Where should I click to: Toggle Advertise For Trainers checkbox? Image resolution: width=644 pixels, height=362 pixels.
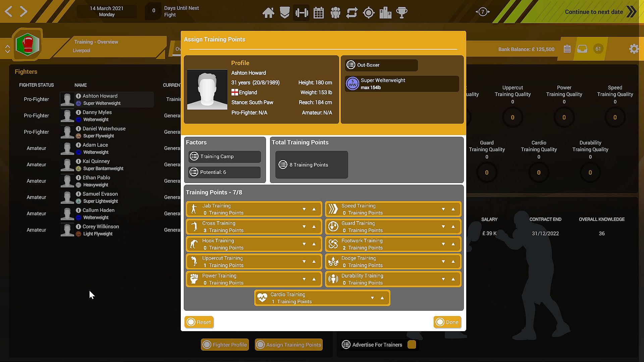point(412,345)
